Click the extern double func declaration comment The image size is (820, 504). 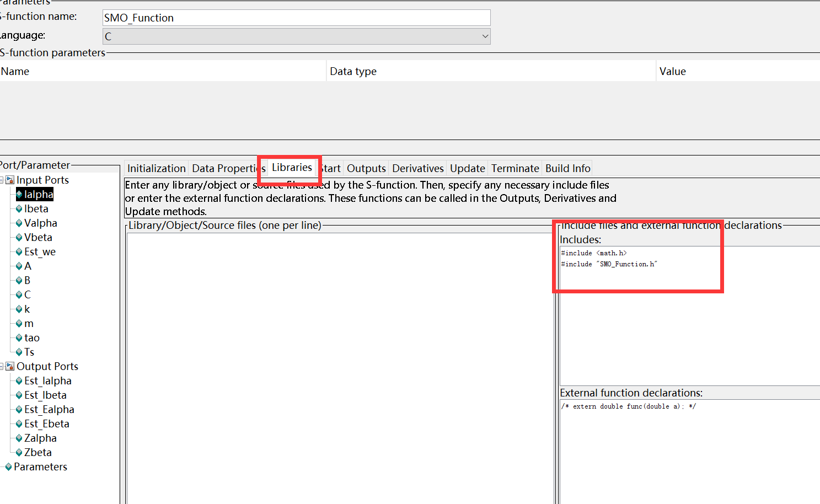(x=629, y=406)
